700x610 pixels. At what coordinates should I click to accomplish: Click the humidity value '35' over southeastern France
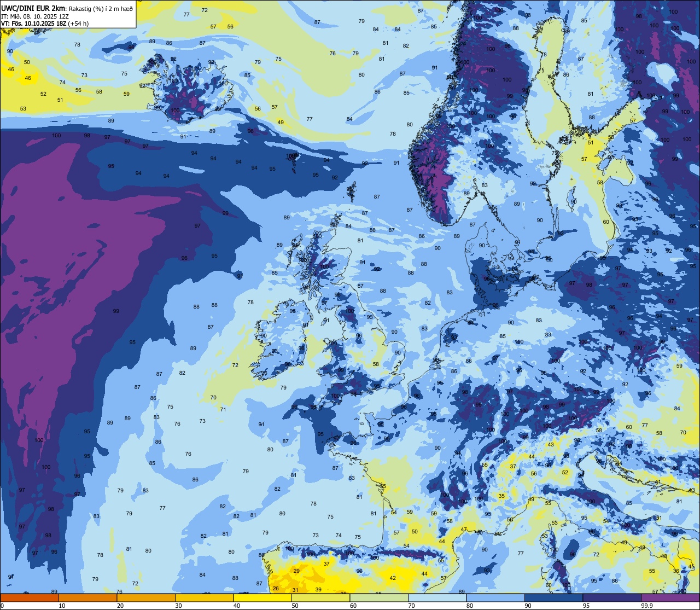[501, 496]
